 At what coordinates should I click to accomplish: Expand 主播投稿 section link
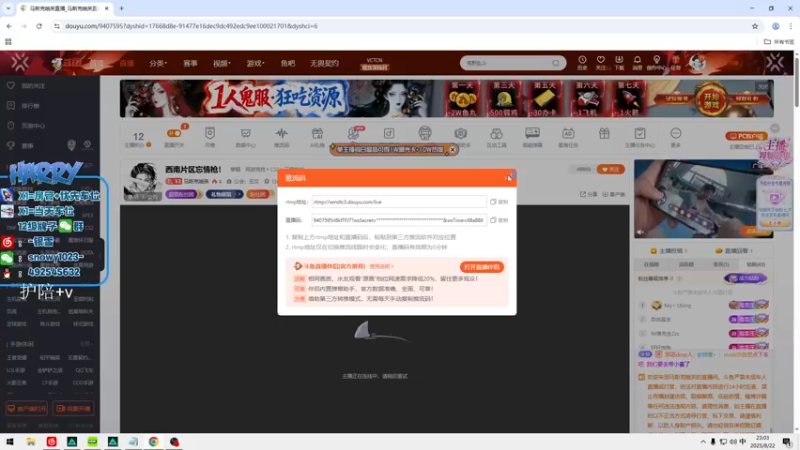coord(669,251)
